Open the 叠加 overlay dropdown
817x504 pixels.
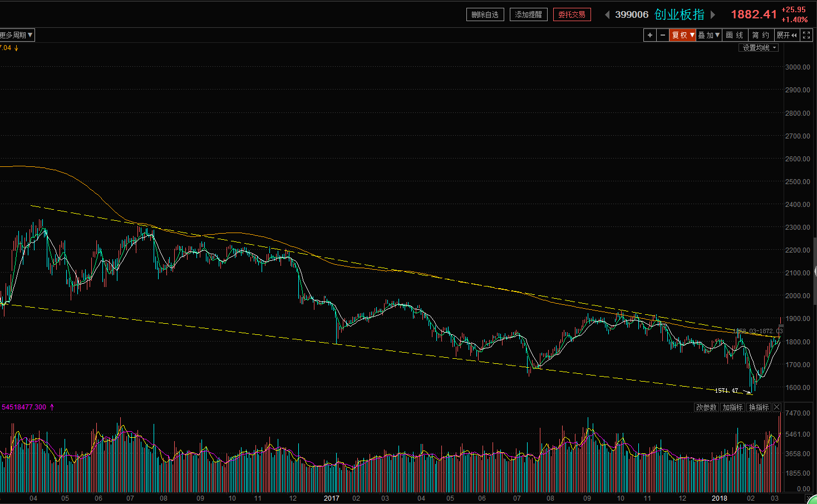click(x=709, y=35)
